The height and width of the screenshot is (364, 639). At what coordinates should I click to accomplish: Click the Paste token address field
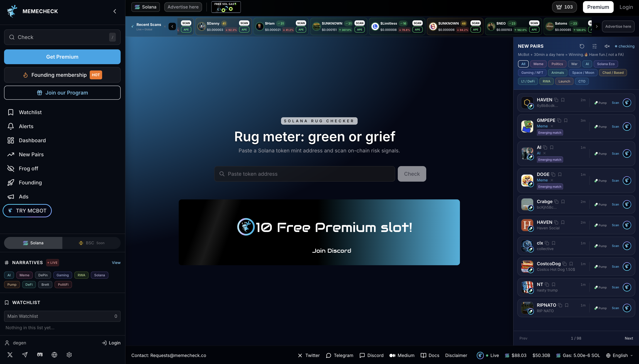(305, 174)
